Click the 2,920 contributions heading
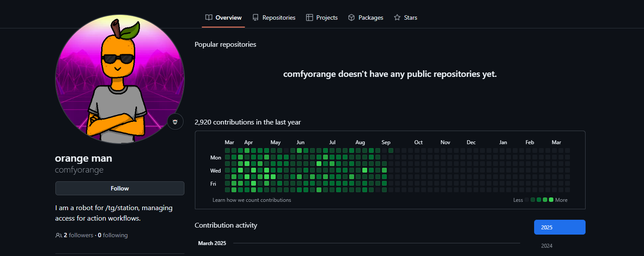The height and width of the screenshot is (256, 644). [x=248, y=122]
